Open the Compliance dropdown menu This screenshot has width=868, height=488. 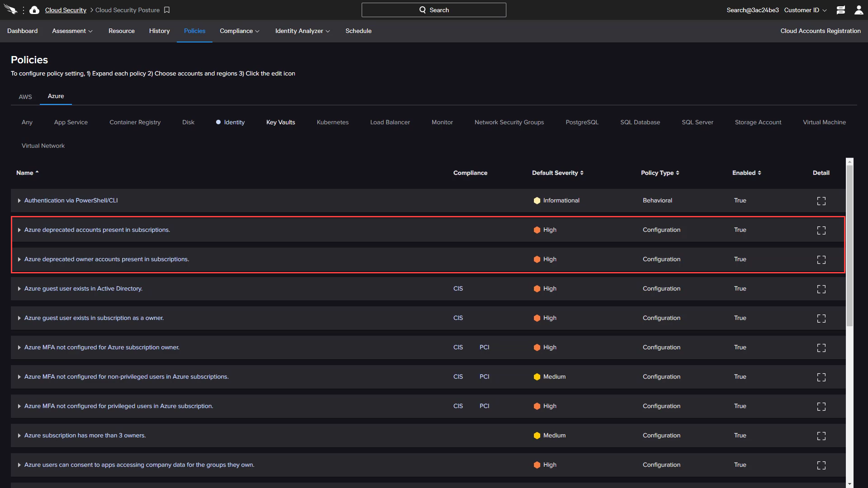tap(239, 31)
